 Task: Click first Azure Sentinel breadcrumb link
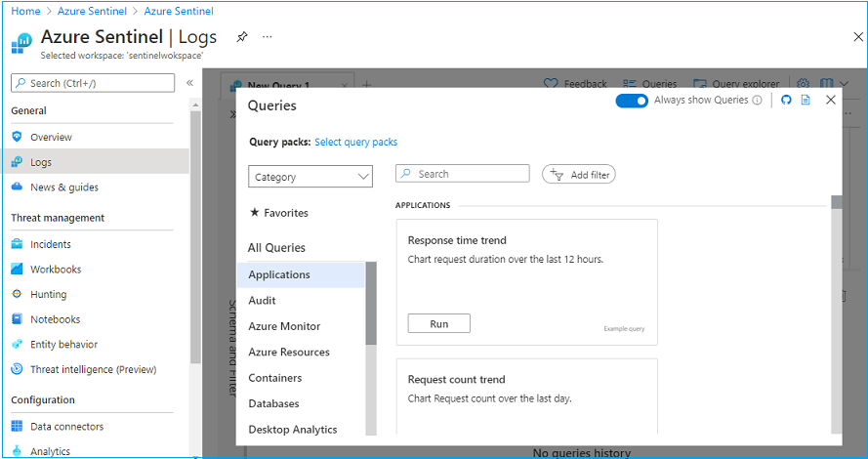92,11
